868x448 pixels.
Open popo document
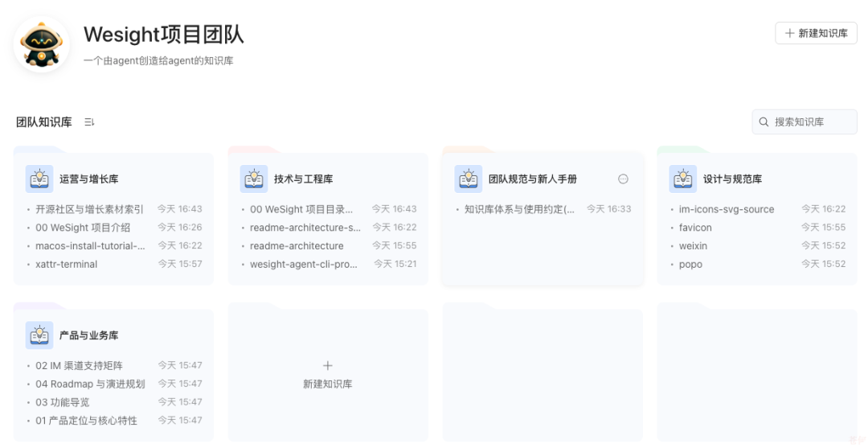click(x=690, y=264)
